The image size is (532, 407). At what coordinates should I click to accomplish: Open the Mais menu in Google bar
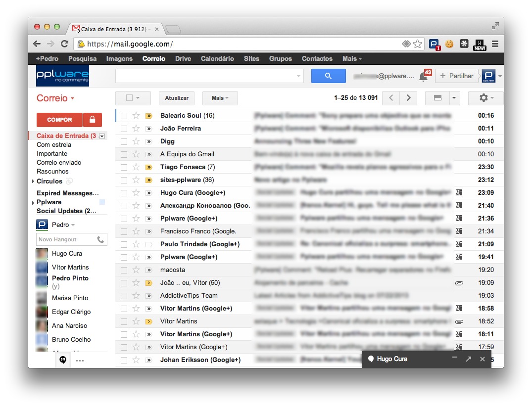pos(352,59)
